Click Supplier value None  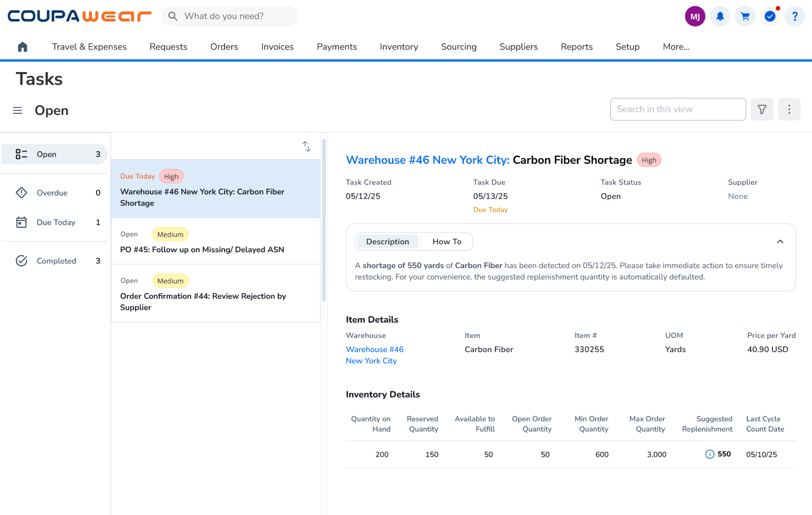738,196
